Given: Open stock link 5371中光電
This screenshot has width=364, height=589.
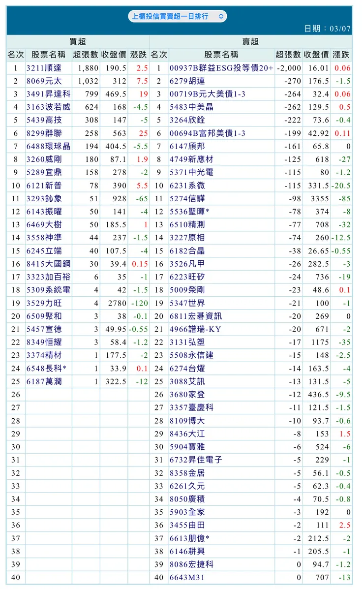Looking at the screenshot, I should [191, 172].
